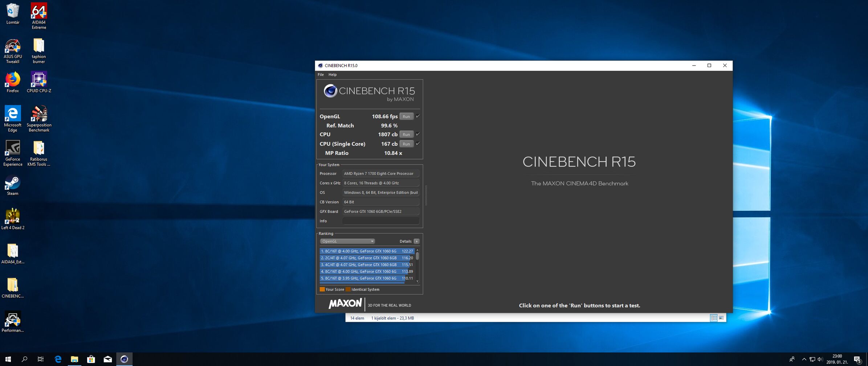
Task: Run the CPU (Single Core) benchmark
Action: pos(406,144)
